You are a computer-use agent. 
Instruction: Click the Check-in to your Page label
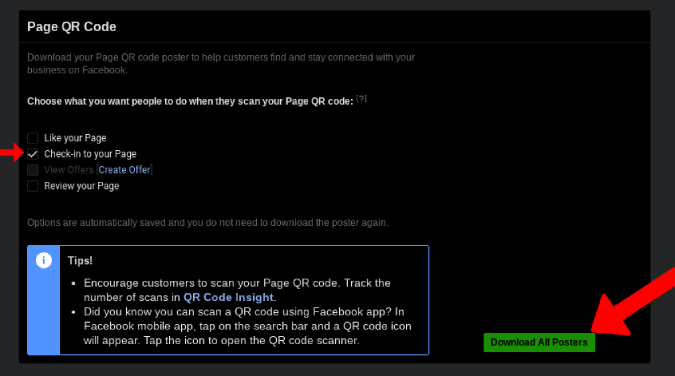coord(90,154)
